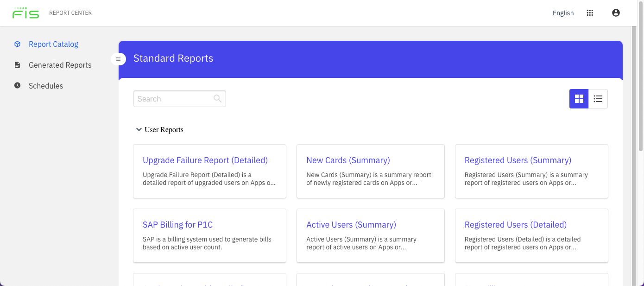Open the SAP Billing for P1C report

[177, 224]
